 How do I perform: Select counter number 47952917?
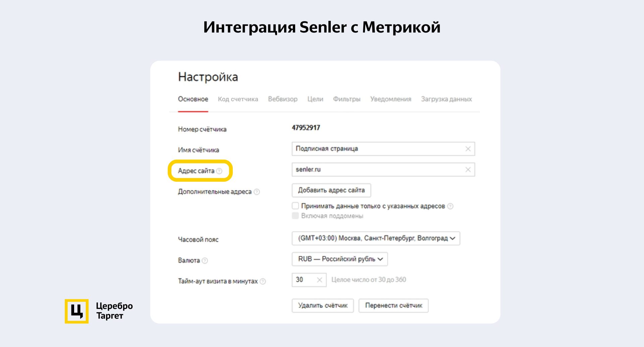pos(306,128)
